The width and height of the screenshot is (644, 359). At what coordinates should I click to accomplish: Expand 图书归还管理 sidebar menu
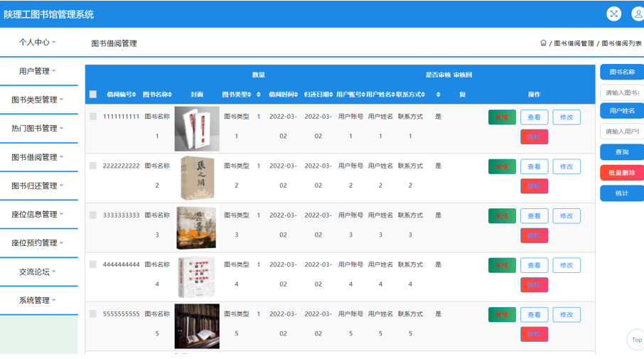click(x=38, y=186)
